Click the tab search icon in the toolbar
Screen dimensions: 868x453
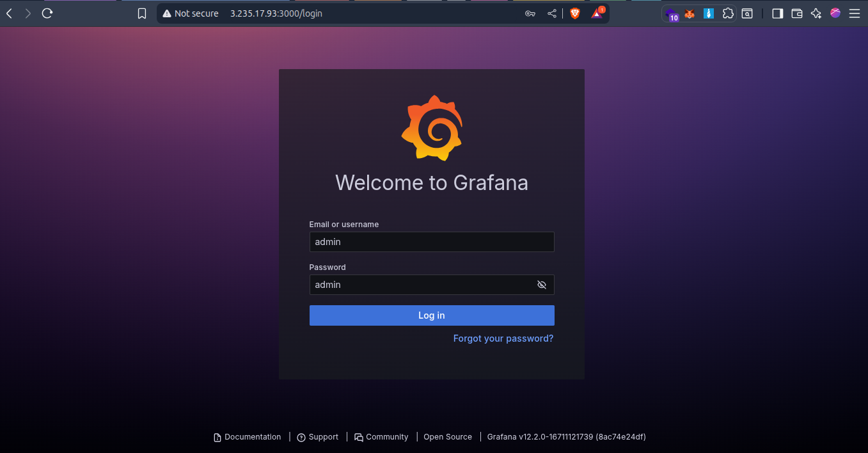click(747, 13)
